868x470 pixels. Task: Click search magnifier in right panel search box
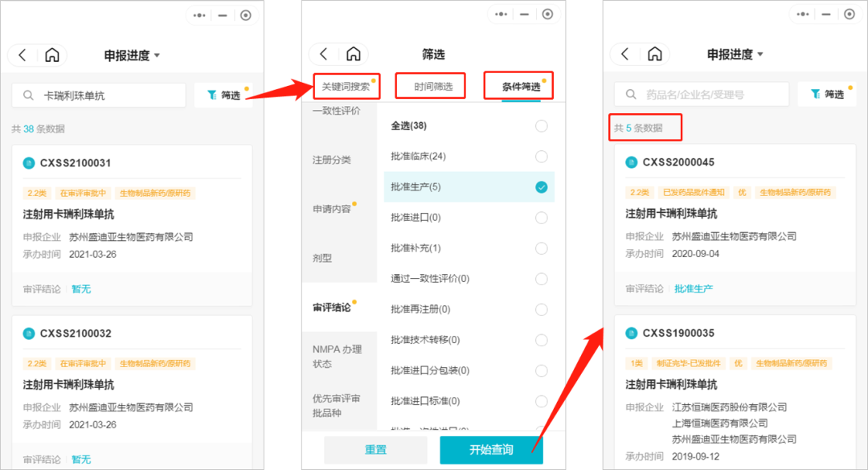pyautogui.click(x=631, y=94)
